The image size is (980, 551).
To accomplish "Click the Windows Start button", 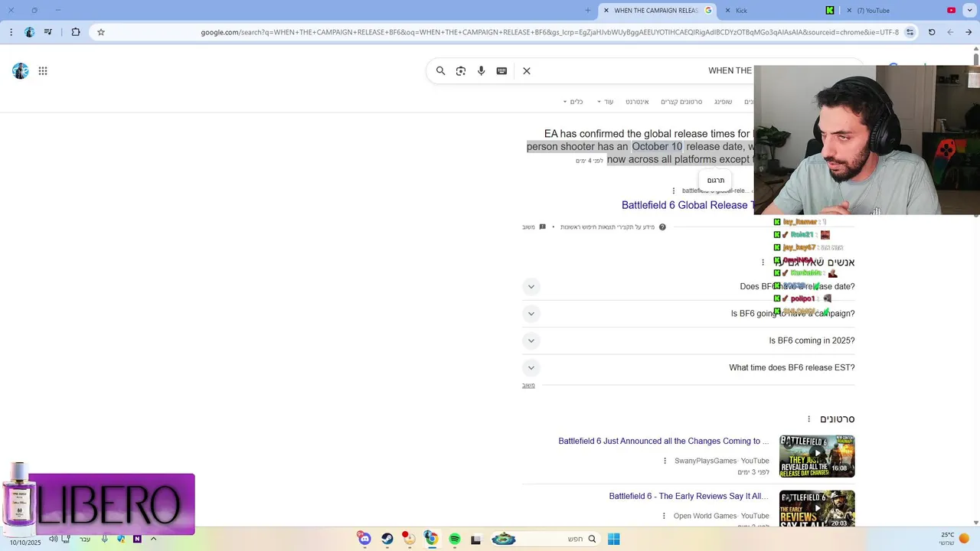I will [613, 539].
